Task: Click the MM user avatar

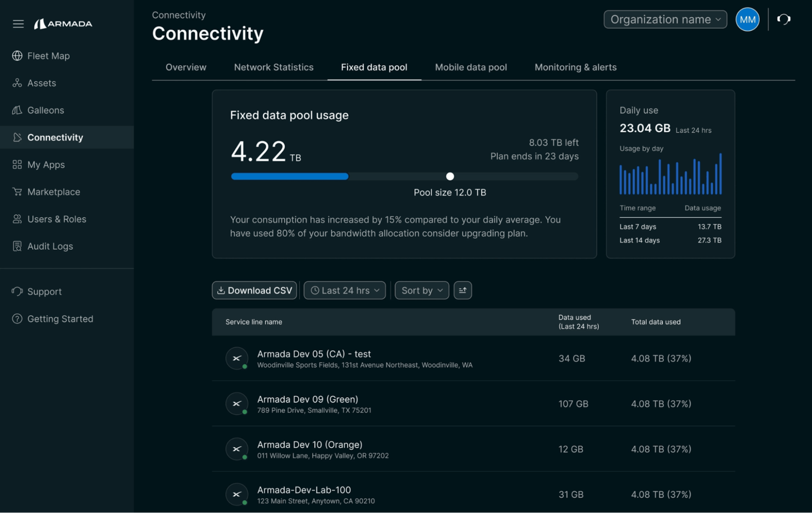Action: [x=747, y=19]
